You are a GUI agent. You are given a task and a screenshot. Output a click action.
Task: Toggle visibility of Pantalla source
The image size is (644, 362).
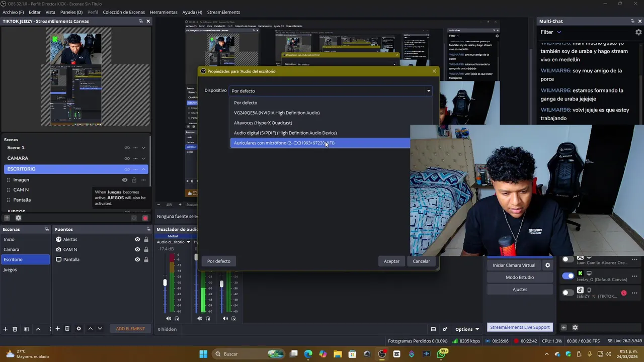coord(137,259)
